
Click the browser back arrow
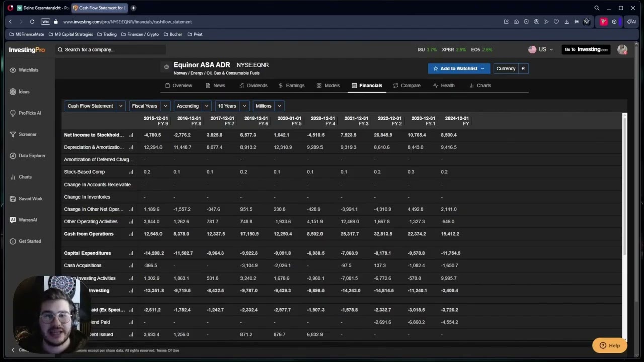tap(10, 22)
